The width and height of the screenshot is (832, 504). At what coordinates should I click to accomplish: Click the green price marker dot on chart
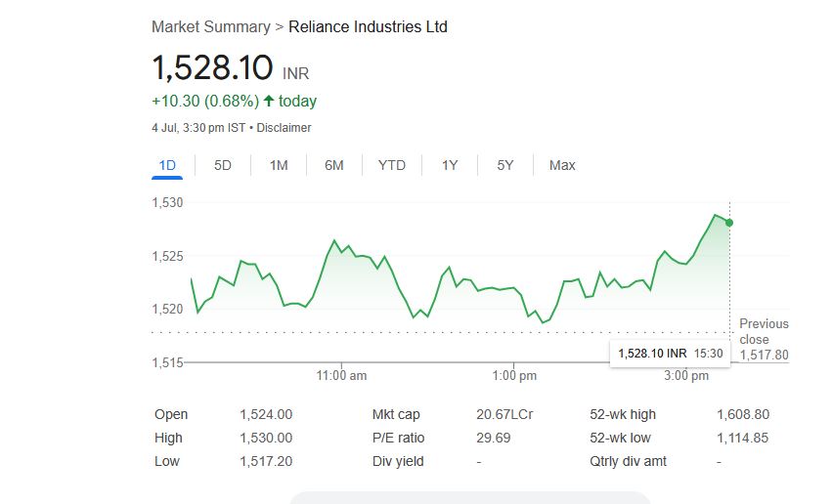[x=729, y=223]
